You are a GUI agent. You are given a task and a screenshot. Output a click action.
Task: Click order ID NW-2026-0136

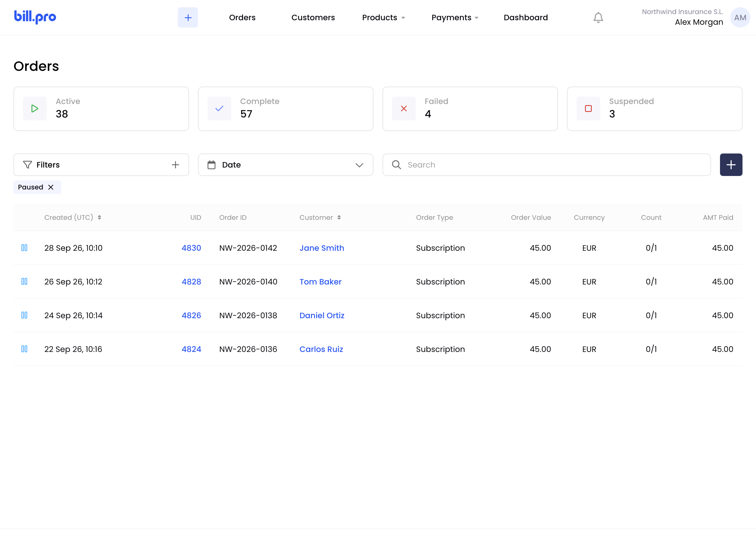248,349
